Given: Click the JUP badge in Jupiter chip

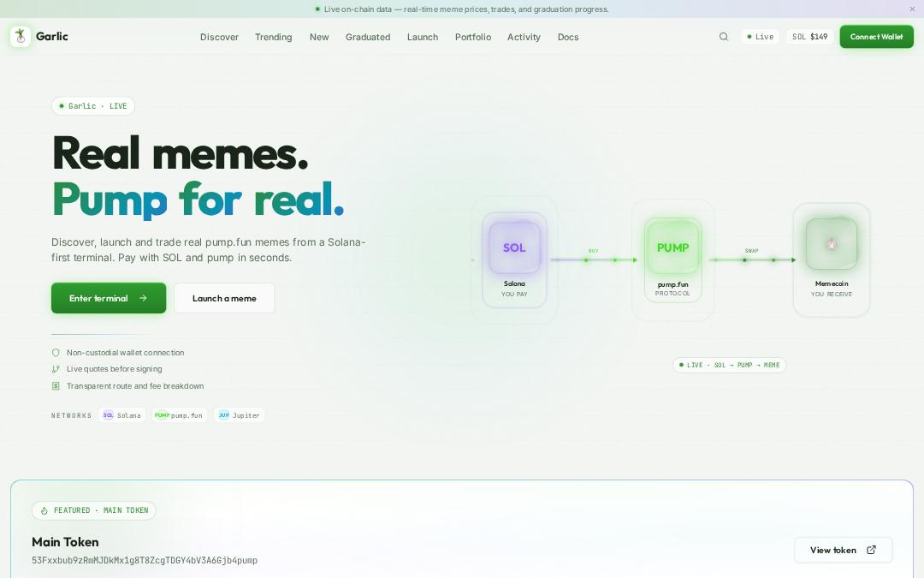Looking at the screenshot, I should [224, 415].
